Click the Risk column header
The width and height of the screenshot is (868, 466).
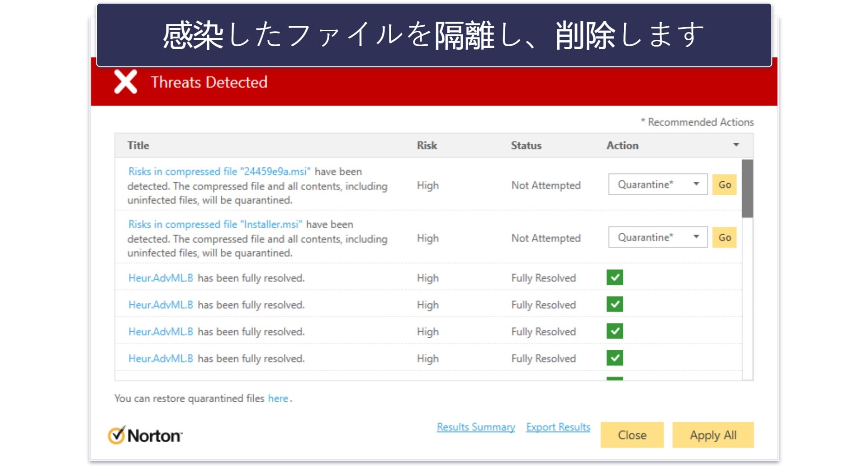[x=427, y=146]
